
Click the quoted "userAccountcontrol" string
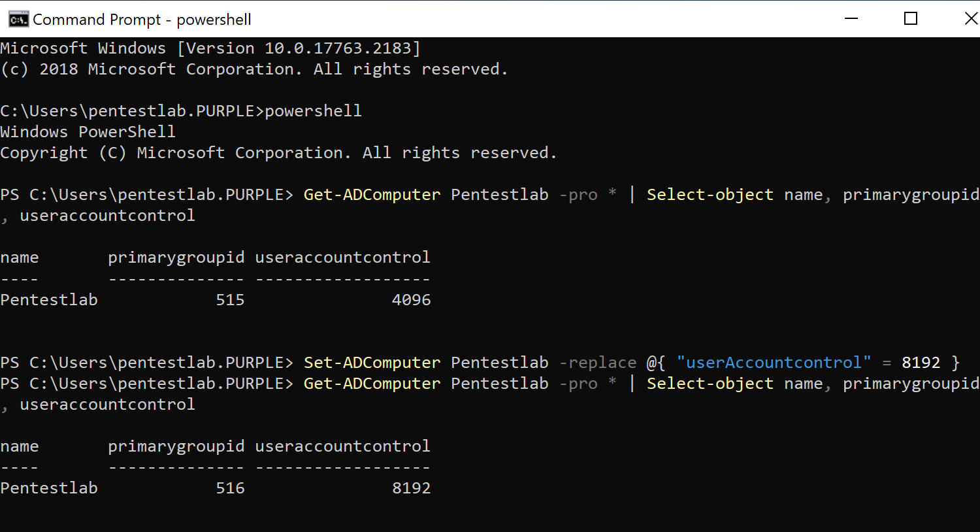click(x=774, y=363)
